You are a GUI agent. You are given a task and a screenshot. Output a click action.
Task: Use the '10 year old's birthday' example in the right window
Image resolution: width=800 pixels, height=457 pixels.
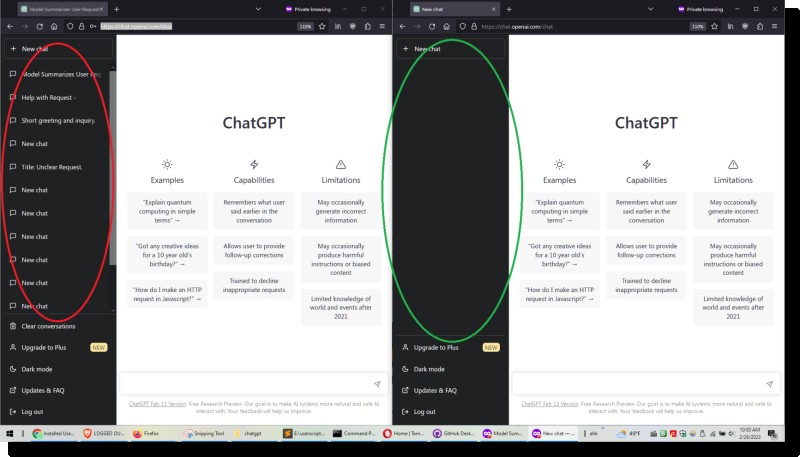tap(560, 255)
